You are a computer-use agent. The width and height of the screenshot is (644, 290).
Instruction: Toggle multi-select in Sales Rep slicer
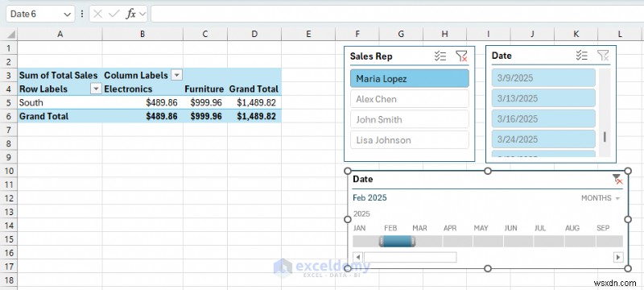click(440, 56)
